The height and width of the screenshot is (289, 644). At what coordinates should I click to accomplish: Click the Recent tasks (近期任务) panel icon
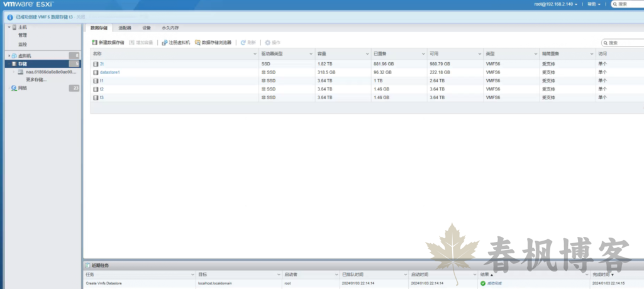87,266
